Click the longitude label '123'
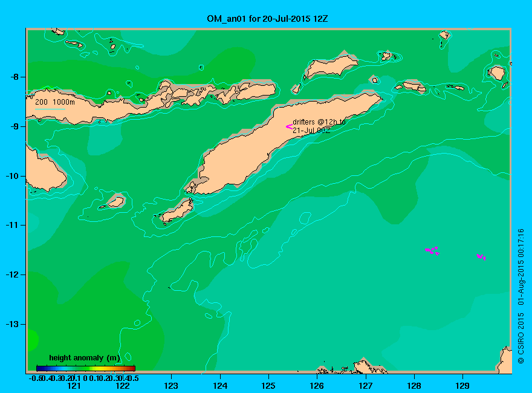Screen dimensions: 532x393 (171, 386)
